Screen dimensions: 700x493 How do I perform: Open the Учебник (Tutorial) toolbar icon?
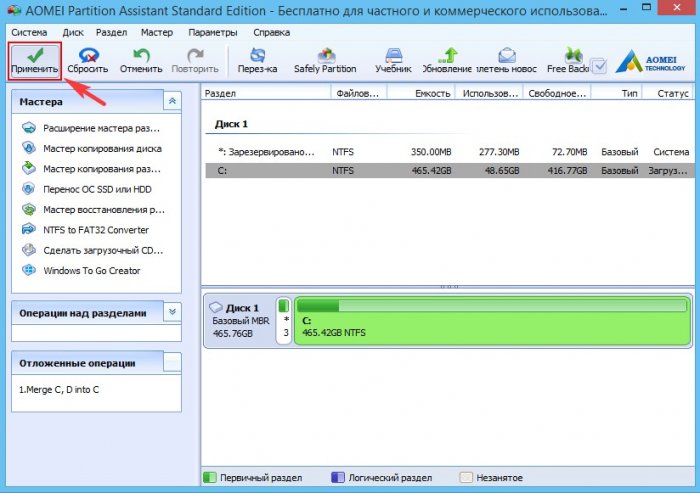tap(392, 61)
